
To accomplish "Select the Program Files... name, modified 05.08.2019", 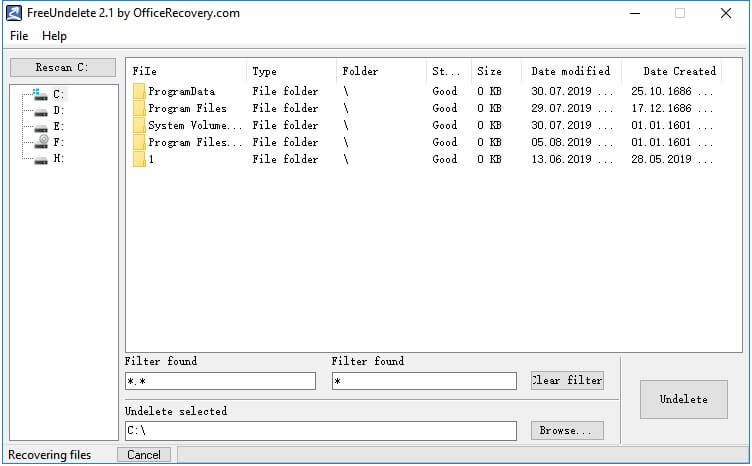I will (195, 142).
